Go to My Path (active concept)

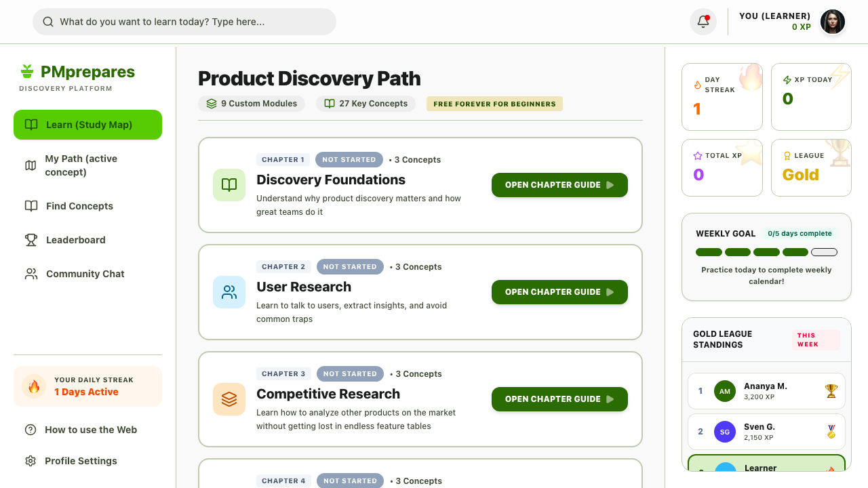[x=87, y=165]
